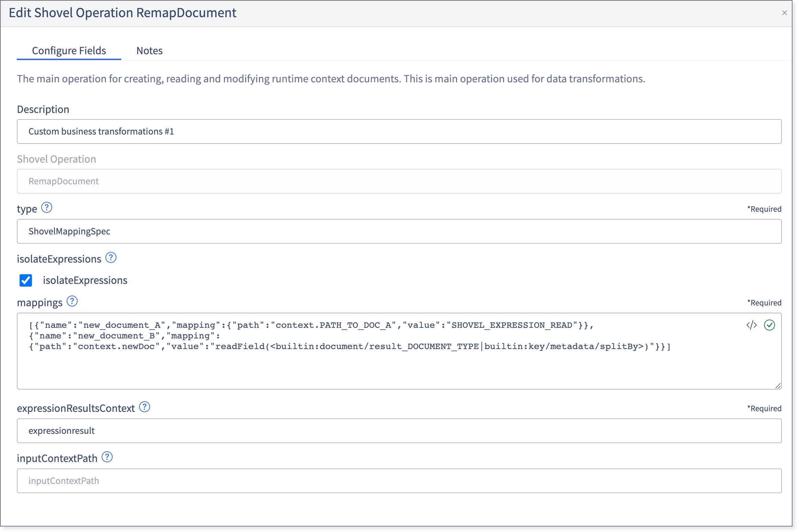Click the 'Description' field label
798x532 pixels.
point(43,109)
